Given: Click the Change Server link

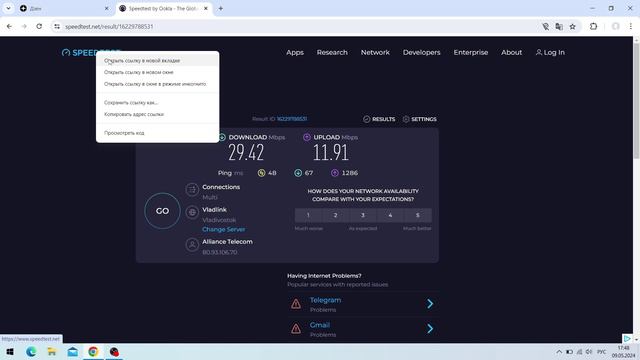Looking at the screenshot, I should click(x=224, y=229).
